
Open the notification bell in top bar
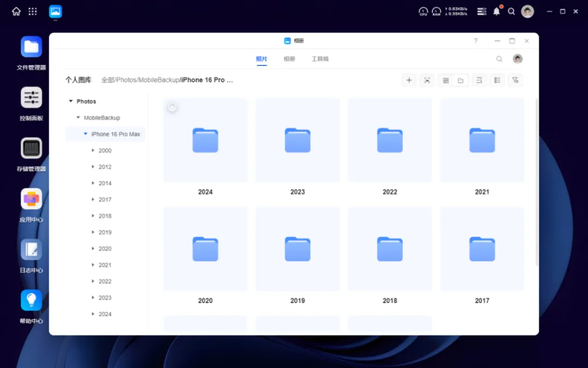[x=497, y=11]
